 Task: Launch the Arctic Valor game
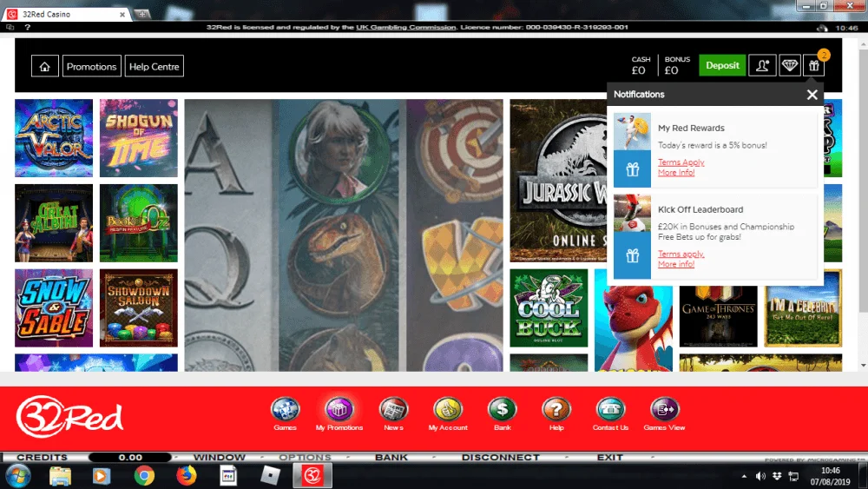[54, 138]
